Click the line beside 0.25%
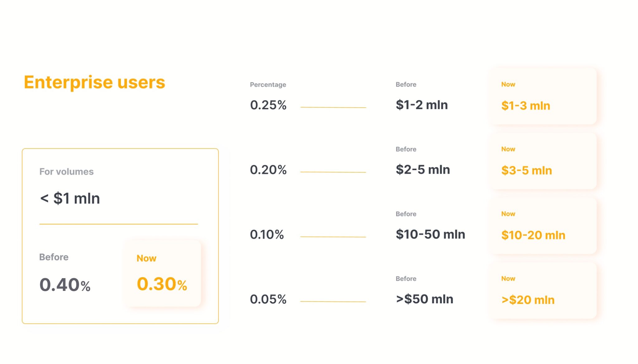Image resolution: width=638 pixels, height=364 pixels. [333, 107]
